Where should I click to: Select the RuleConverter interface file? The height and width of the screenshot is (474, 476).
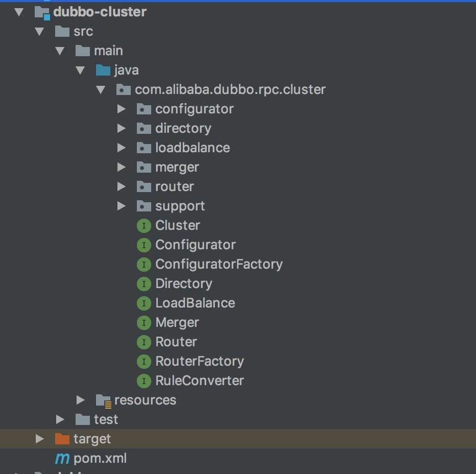pyautogui.click(x=199, y=381)
